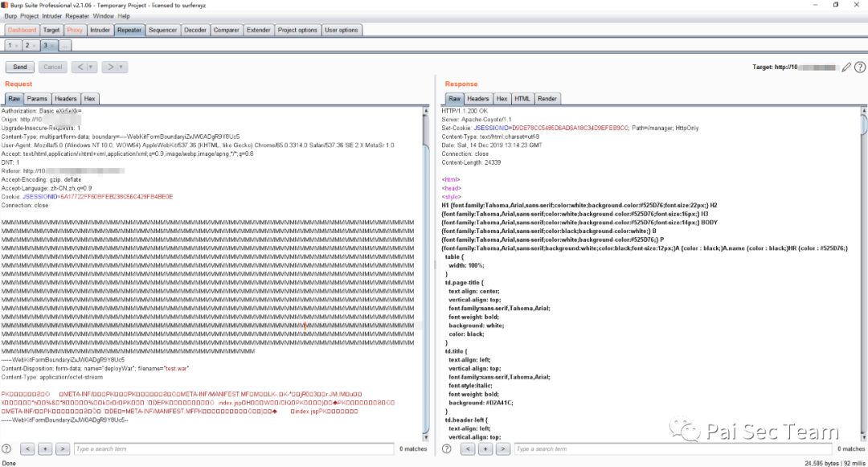
Task: Click the Content-Length: 24339 header
Action: (x=471, y=162)
